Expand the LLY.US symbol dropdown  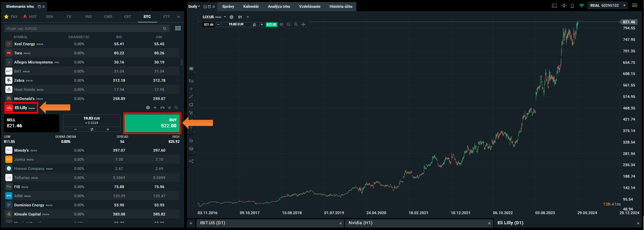click(225, 17)
